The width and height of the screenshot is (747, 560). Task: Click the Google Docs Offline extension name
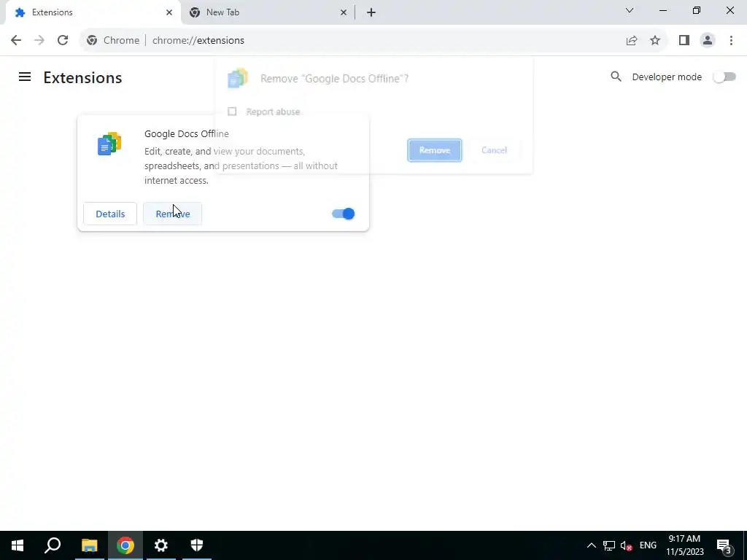click(186, 134)
